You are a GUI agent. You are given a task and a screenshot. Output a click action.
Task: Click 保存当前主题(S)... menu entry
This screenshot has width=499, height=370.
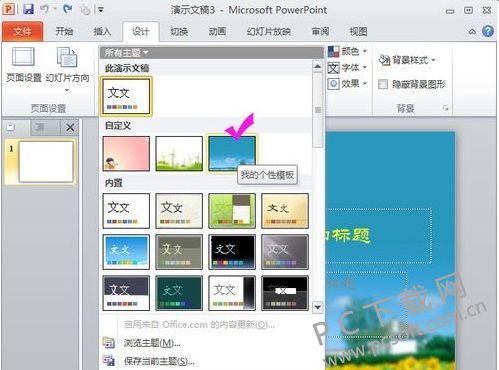159,361
